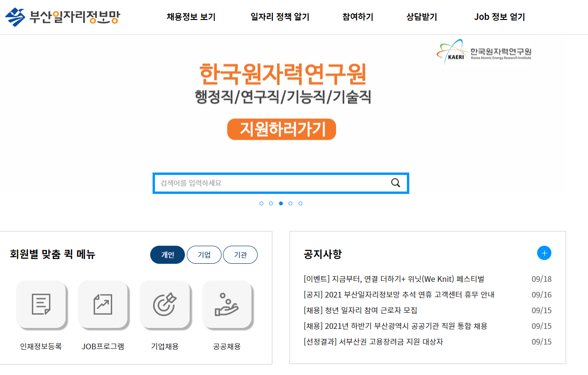Screen dimensions: 588x375
Task: Click the 행정직/연구직/기능직/기술직 banner text
Action: pyautogui.click(x=283, y=97)
